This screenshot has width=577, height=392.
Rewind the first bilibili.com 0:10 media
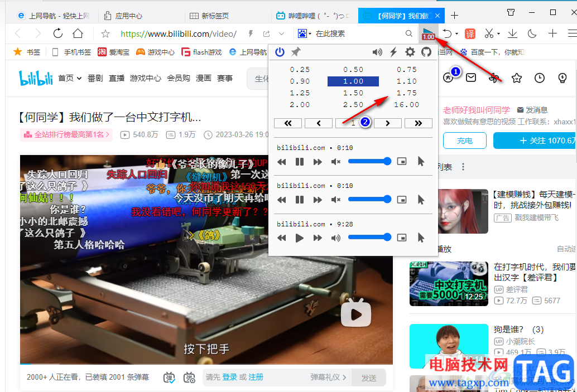click(281, 162)
